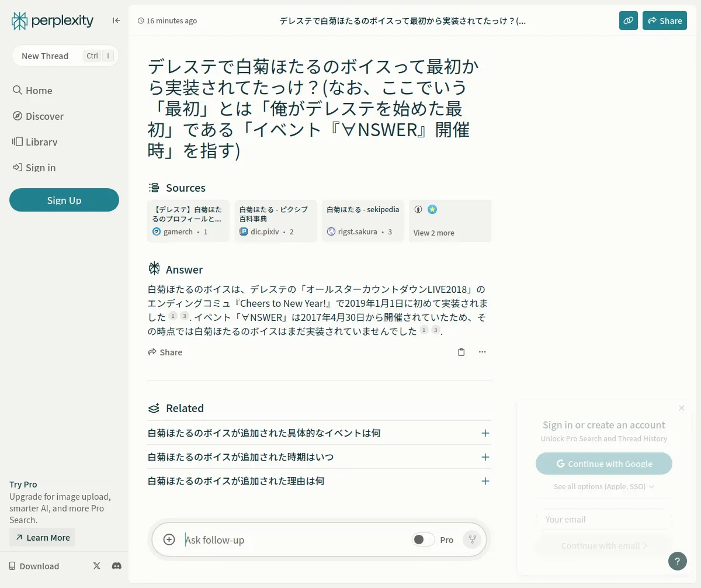Continue with Google sign-in
Screen dimensions: 701x588
[x=604, y=464]
